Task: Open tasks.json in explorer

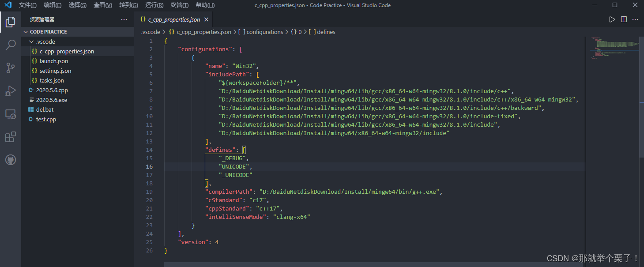Action: 77,80
